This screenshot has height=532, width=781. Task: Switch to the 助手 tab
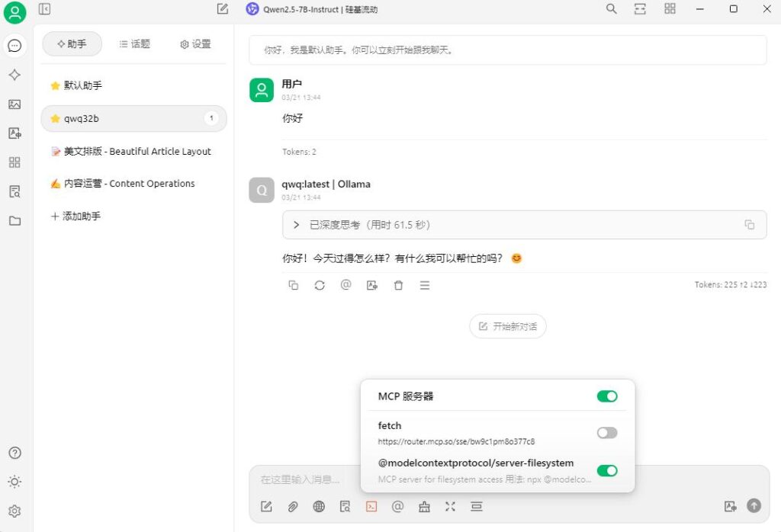72,44
